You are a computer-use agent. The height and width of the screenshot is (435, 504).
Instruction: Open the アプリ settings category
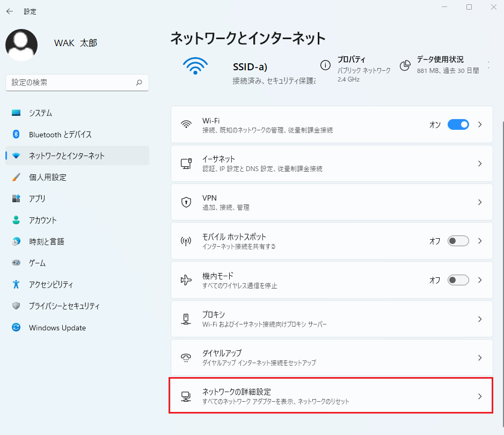tap(77, 198)
